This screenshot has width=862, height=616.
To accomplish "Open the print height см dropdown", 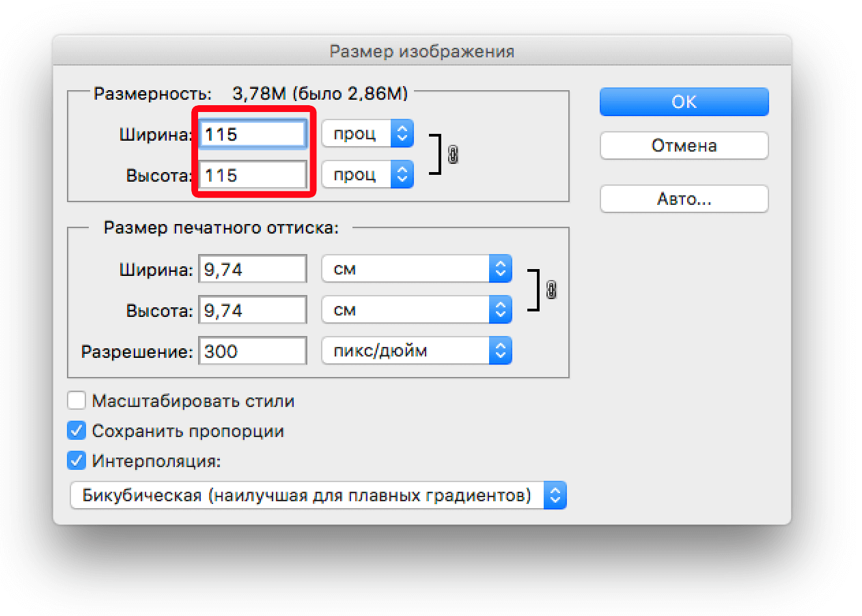I will click(x=416, y=311).
